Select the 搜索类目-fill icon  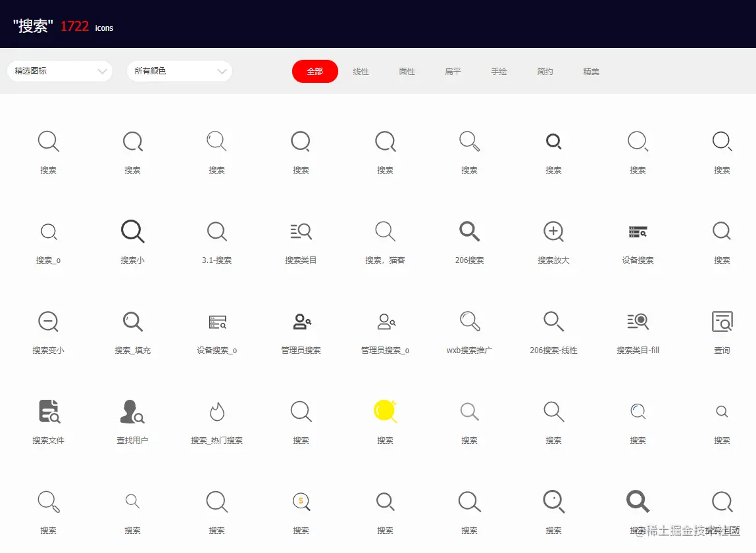point(638,322)
